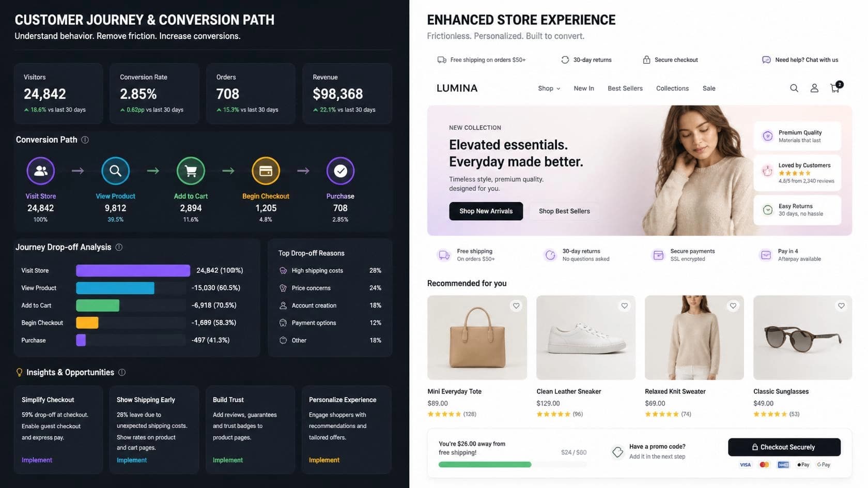Click the Add to Cart circle icon
Viewport: 868px width, 488px height.
click(x=191, y=171)
